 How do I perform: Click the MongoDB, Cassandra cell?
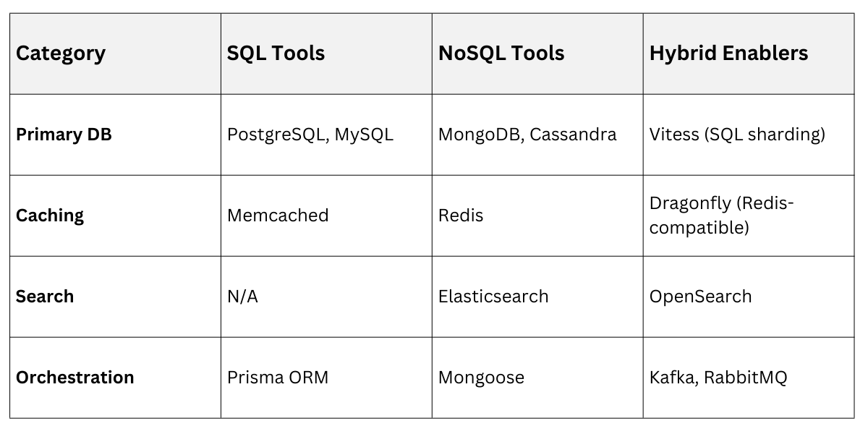click(x=527, y=135)
